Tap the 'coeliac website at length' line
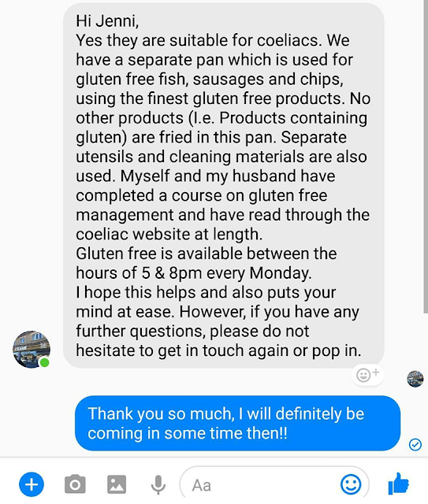 169,235
